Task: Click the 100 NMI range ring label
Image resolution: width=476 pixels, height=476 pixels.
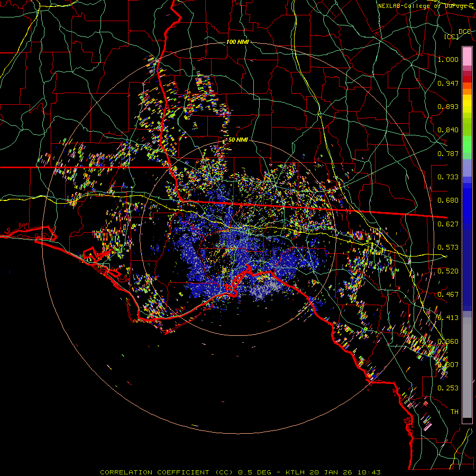Action: click(237, 42)
